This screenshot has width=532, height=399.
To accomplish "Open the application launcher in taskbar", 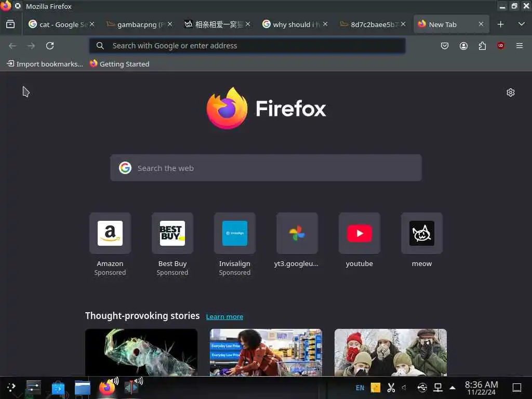I will pos(11,388).
